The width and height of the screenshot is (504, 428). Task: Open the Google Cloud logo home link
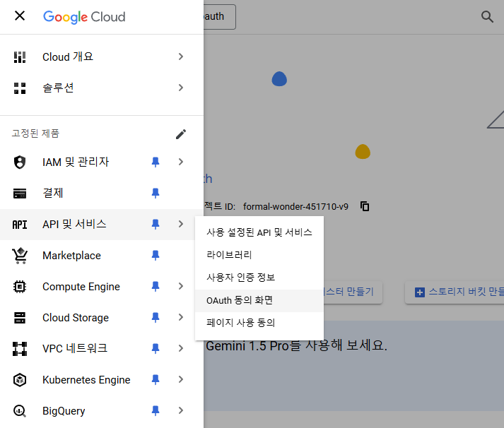[84, 17]
